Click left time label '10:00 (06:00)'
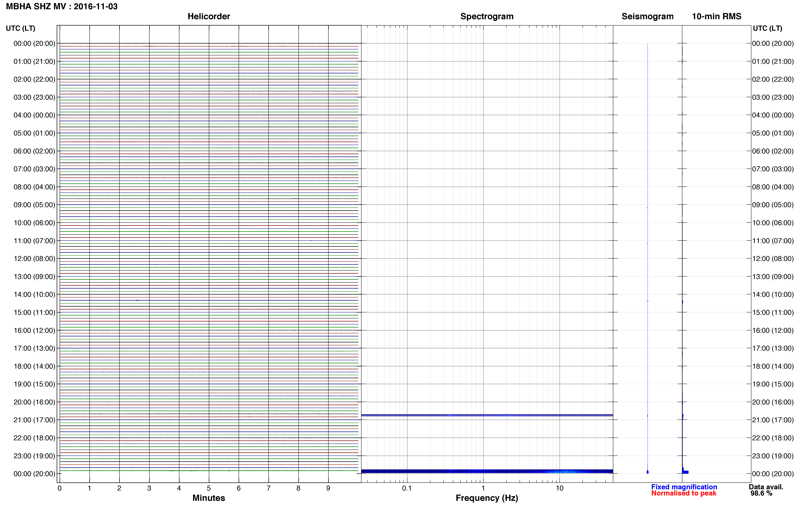The image size is (812, 508). pyautogui.click(x=34, y=223)
